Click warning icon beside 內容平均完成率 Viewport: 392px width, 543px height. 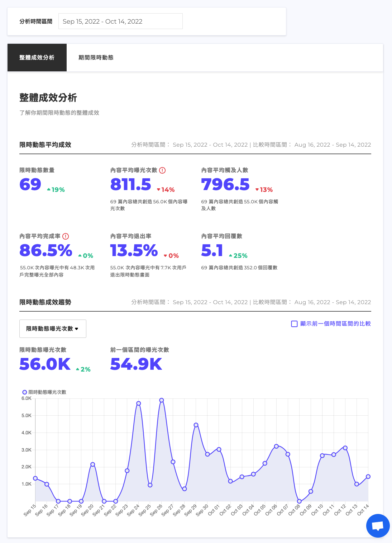pyautogui.click(x=66, y=236)
